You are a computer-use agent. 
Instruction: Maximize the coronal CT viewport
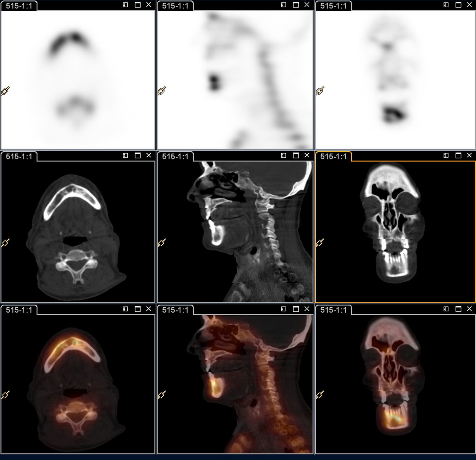pyautogui.click(x=458, y=156)
